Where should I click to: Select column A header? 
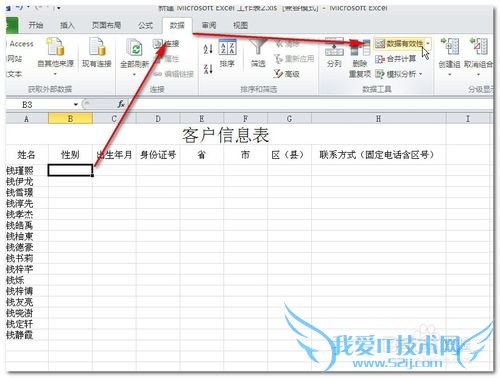click(x=27, y=119)
